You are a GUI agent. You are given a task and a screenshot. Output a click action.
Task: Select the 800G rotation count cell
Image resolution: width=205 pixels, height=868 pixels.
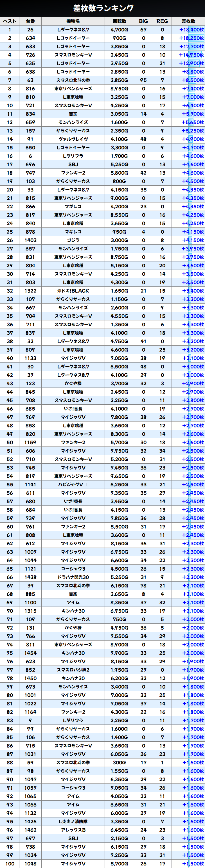tap(119, 181)
